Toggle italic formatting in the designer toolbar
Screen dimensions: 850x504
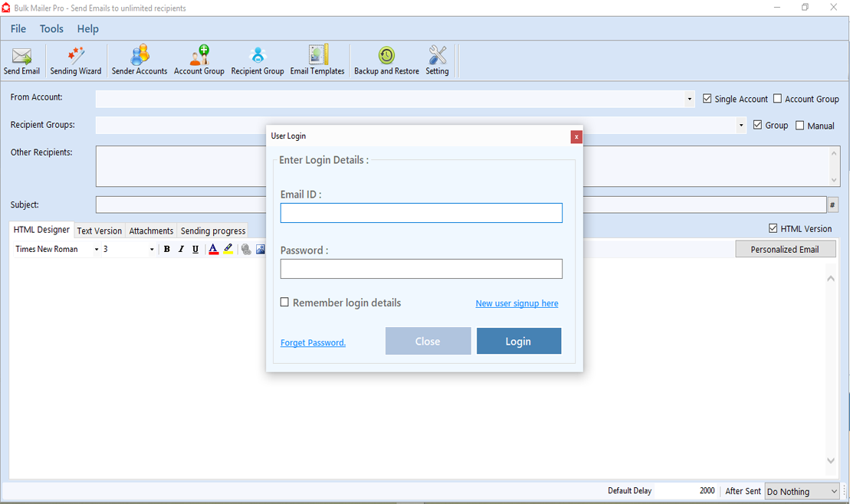[181, 249]
